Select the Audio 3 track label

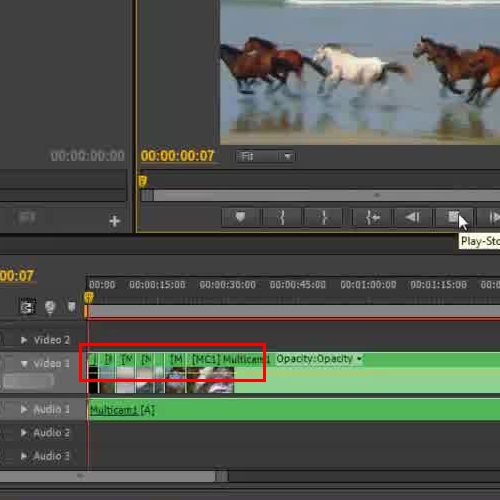click(52, 456)
